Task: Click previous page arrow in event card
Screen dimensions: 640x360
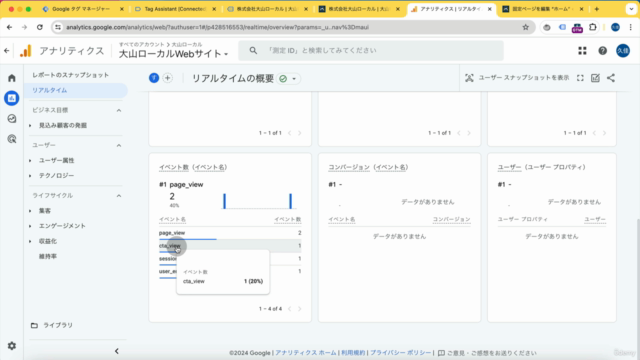Action: (x=289, y=309)
